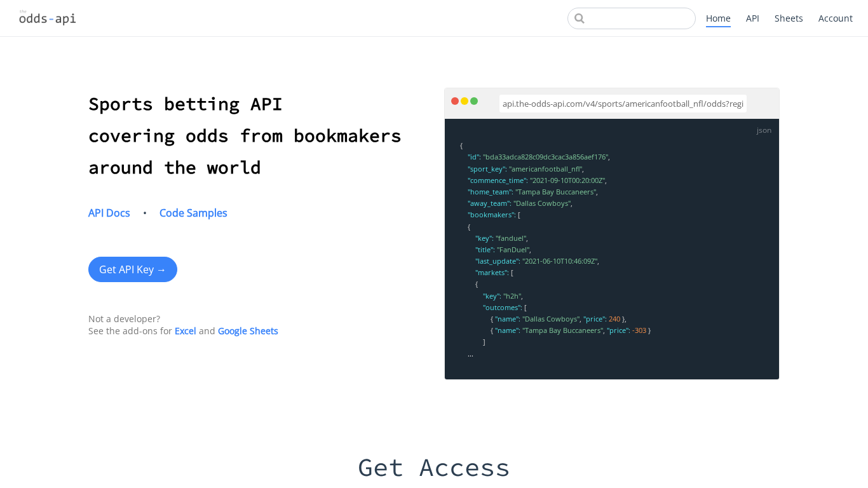Open the API Docs link
This screenshot has width=868, height=488.
click(109, 213)
